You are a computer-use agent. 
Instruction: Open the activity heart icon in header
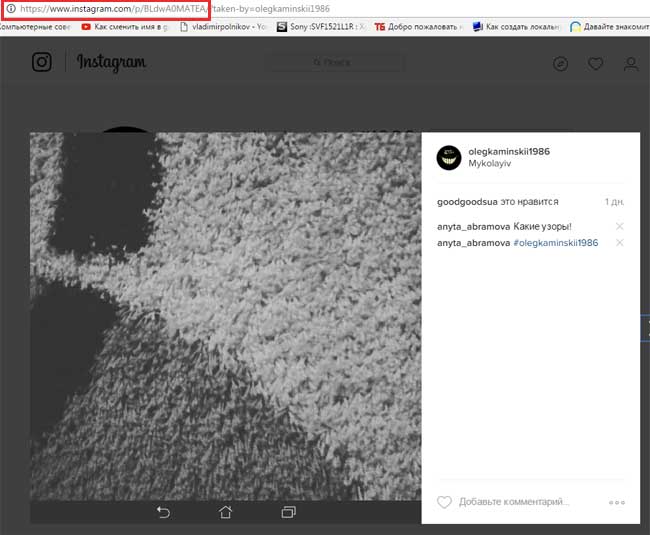pyautogui.click(x=595, y=64)
